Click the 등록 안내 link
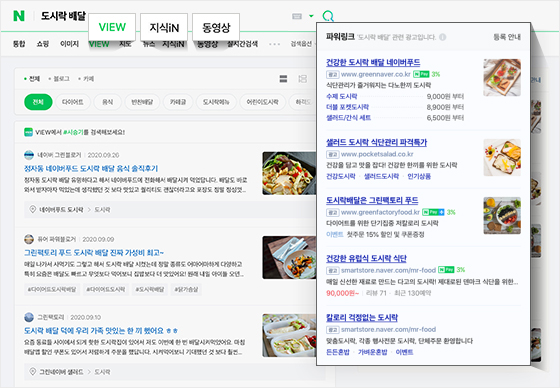This screenshot has height=388, width=560. click(x=506, y=37)
